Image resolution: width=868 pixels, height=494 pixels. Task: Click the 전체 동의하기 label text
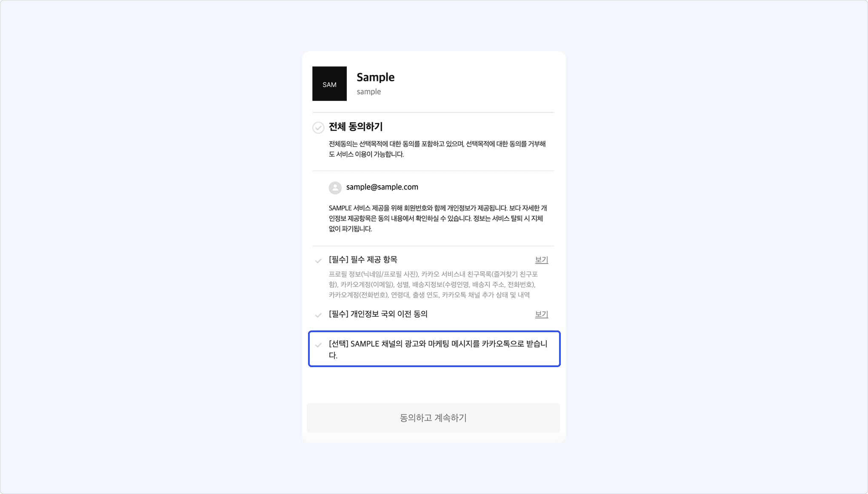tap(356, 126)
